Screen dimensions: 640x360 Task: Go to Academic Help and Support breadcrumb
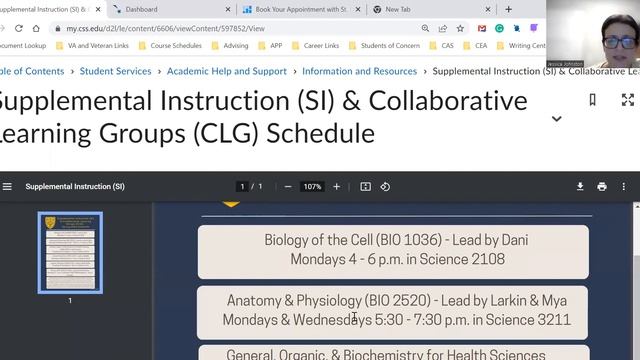tap(227, 71)
